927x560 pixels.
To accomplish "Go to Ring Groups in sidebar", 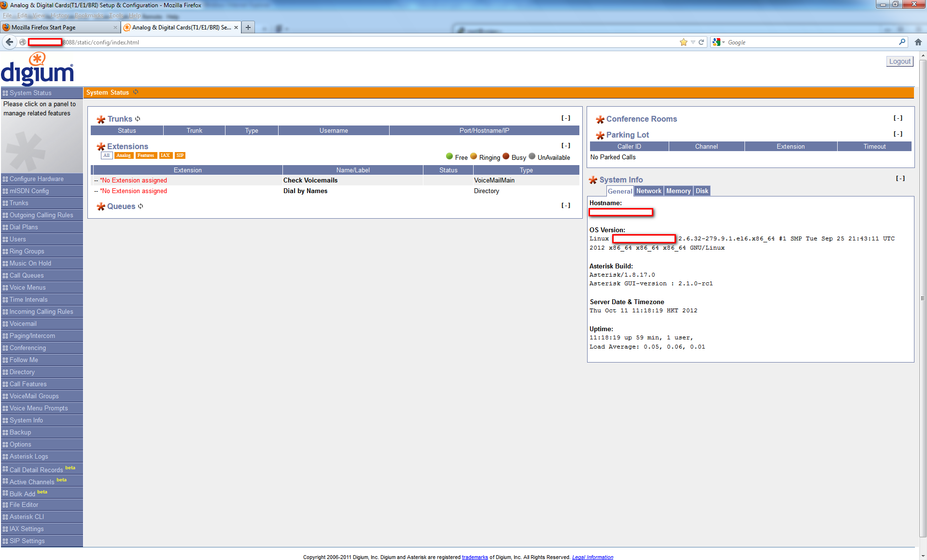I will pyautogui.click(x=42, y=251).
